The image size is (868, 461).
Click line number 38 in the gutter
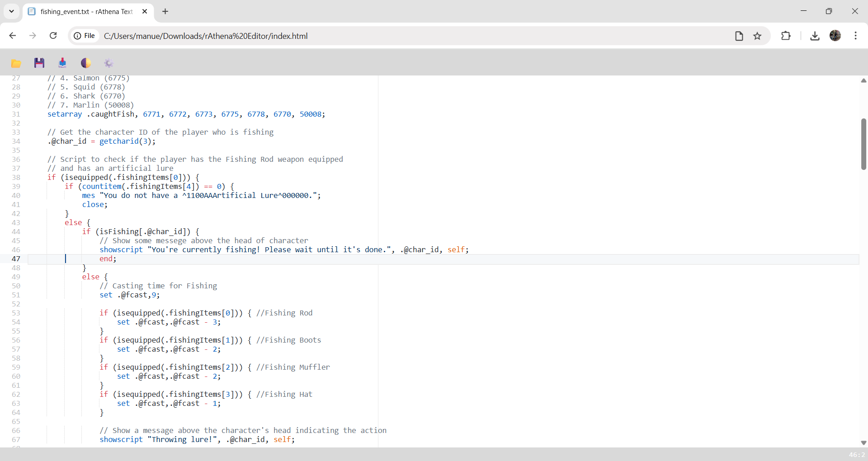[16, 177]
